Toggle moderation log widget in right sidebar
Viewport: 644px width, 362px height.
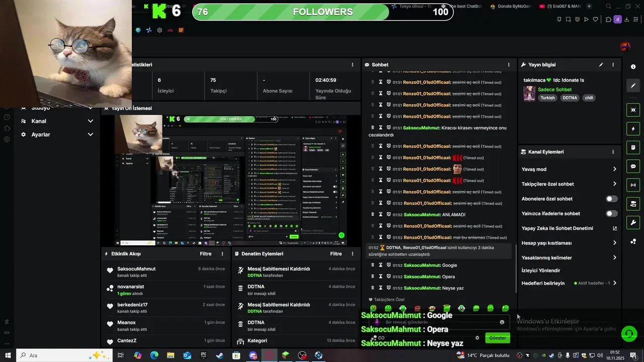633,147
